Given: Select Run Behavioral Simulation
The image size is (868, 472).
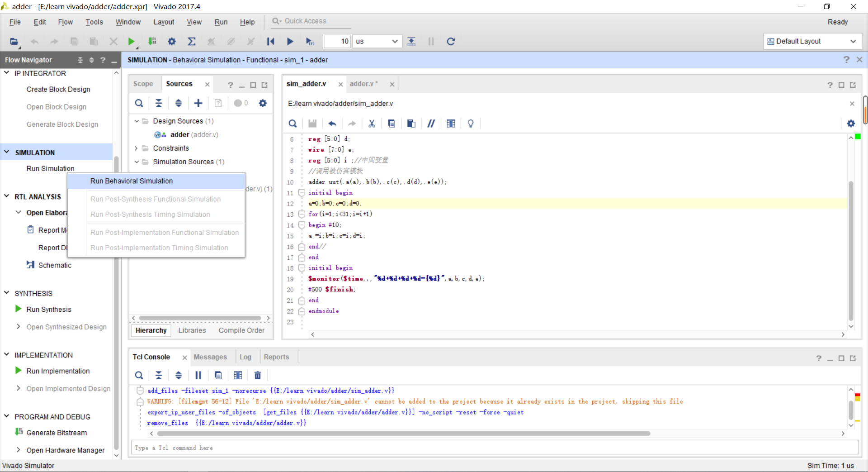Looking at the screenshot, I should [x=156, y=181].
